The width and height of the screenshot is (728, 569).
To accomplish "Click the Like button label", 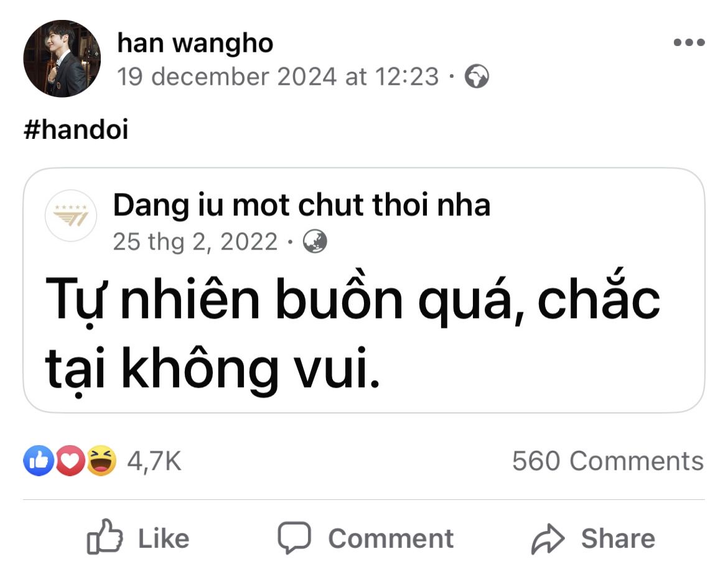I will [164, 538].
